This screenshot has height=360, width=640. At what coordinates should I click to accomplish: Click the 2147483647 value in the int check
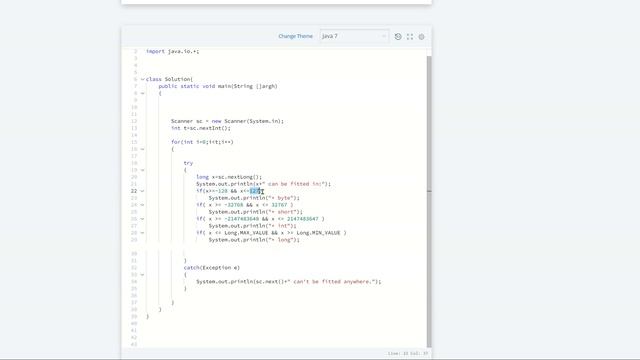(x=302, y=219)
